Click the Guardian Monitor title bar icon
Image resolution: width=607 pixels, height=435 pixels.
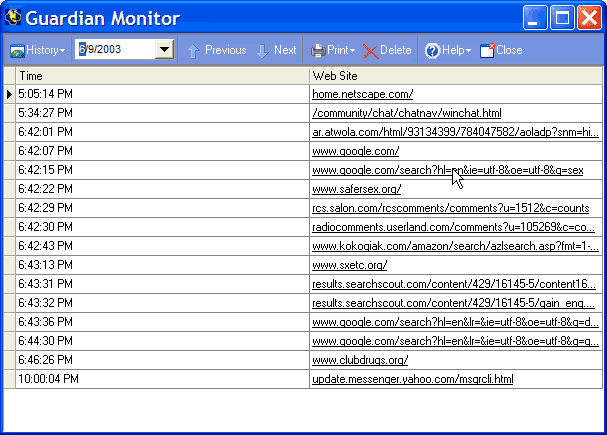click(13, 17)
